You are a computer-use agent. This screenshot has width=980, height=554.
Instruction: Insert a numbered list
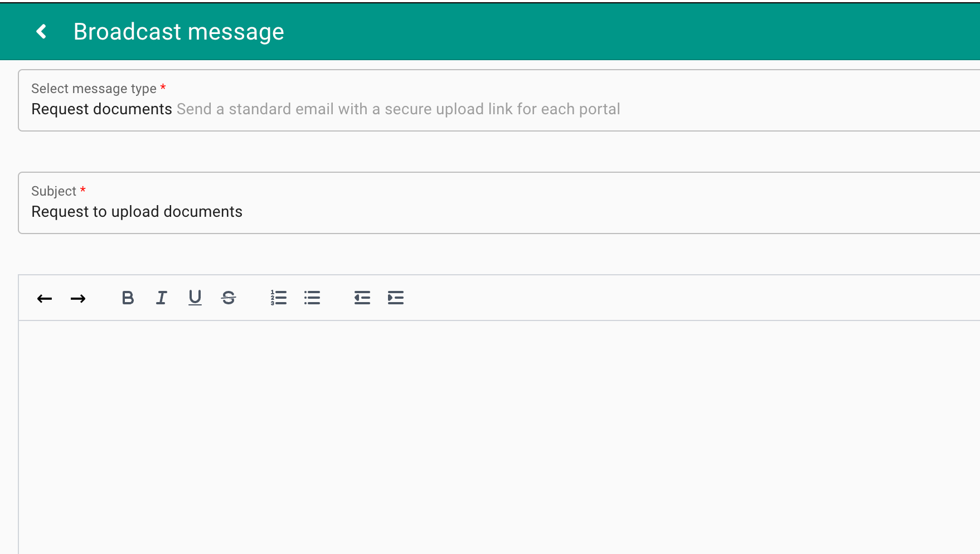click(x=279, y=298)
